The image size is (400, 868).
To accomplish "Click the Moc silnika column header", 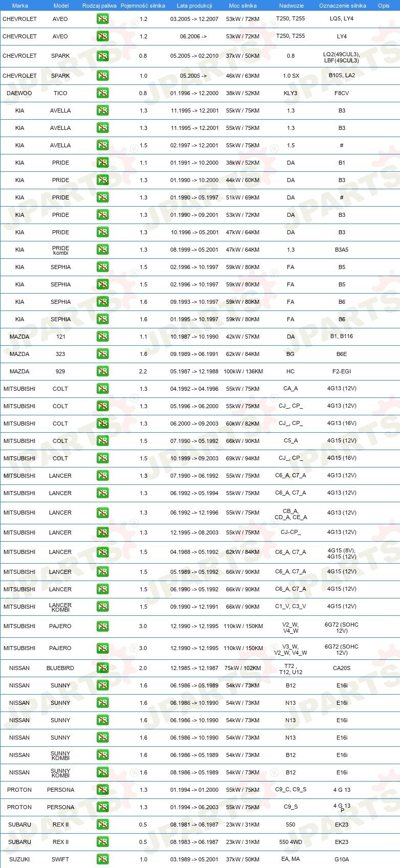I will 243,6.
